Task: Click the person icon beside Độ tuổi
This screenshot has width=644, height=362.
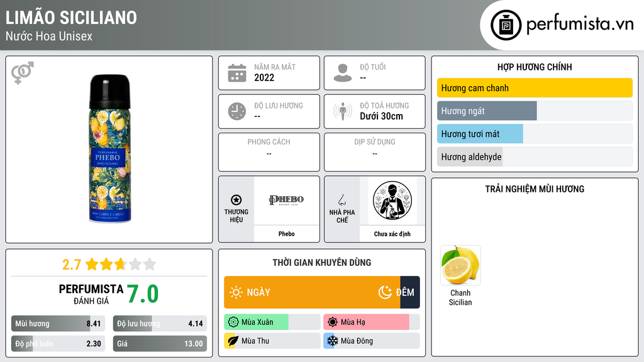Action: pos(343,73)
